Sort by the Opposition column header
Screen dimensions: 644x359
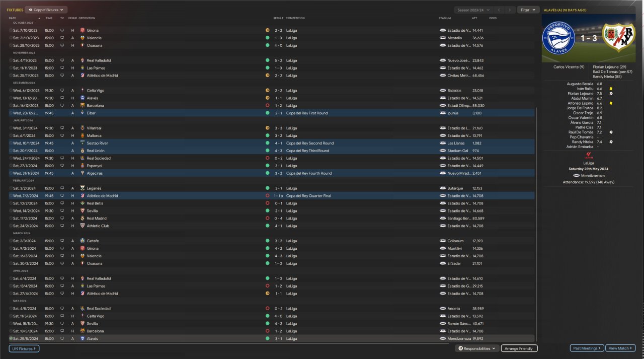pos(87,18)
